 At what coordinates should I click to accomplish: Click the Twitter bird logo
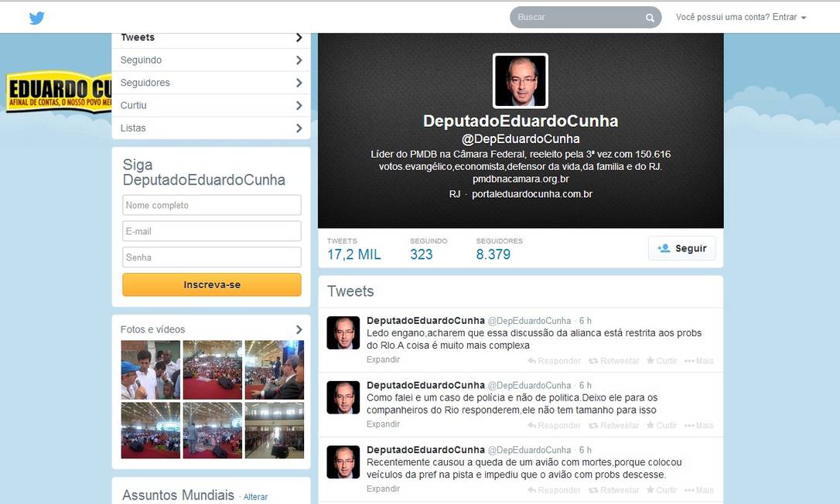[x=36, y=17]
